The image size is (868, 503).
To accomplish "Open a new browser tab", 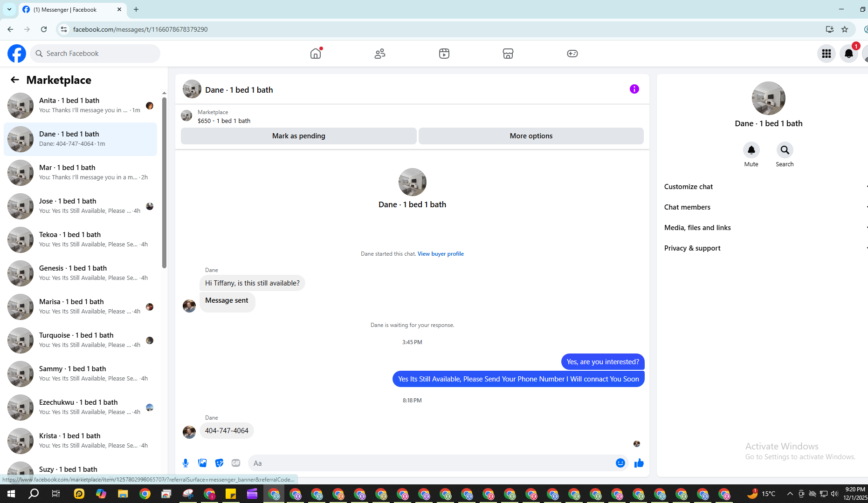I will point(136,9).
